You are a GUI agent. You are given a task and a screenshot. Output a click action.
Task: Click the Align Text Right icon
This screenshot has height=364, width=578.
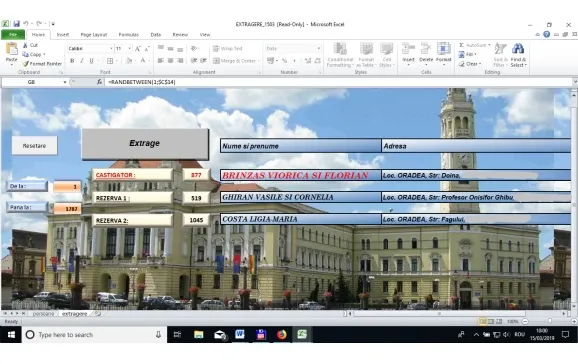click(x=180, y=61)
